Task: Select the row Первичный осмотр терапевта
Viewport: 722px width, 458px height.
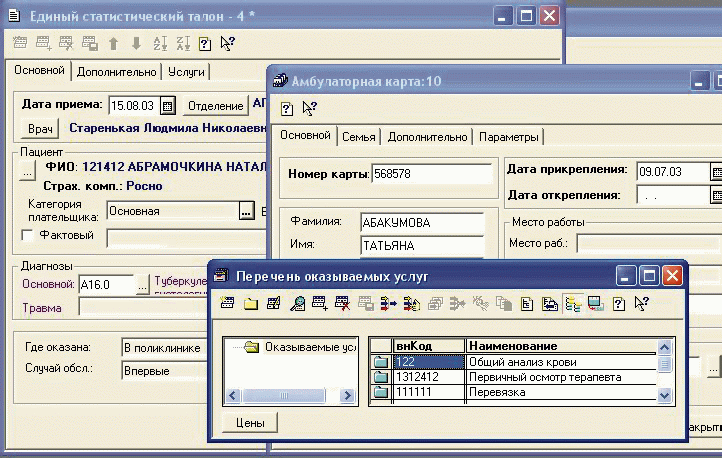Action: 513,377
